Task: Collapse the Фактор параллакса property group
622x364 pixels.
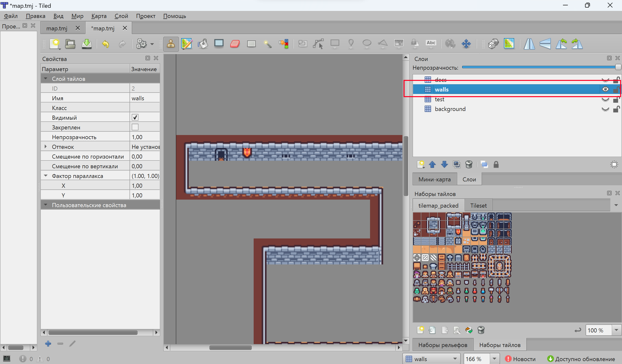Action: click(x=46, y=176)
